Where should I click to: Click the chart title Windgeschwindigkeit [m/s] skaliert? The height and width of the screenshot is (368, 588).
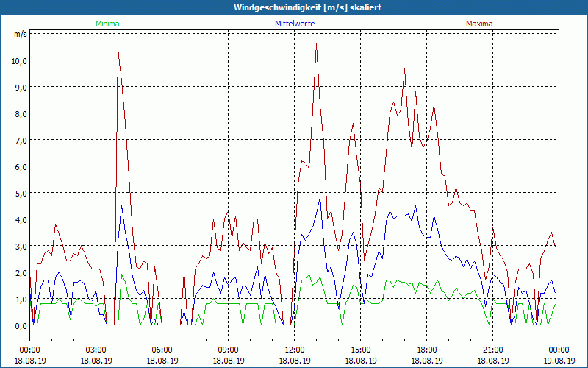pyautogui.click(x=307, y=7)
